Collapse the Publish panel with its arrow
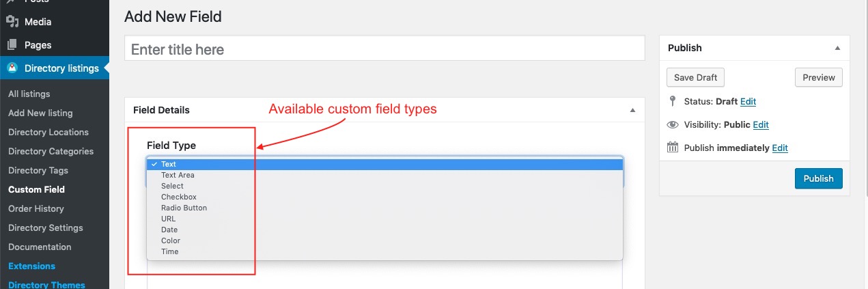 (x=837, y=48)
